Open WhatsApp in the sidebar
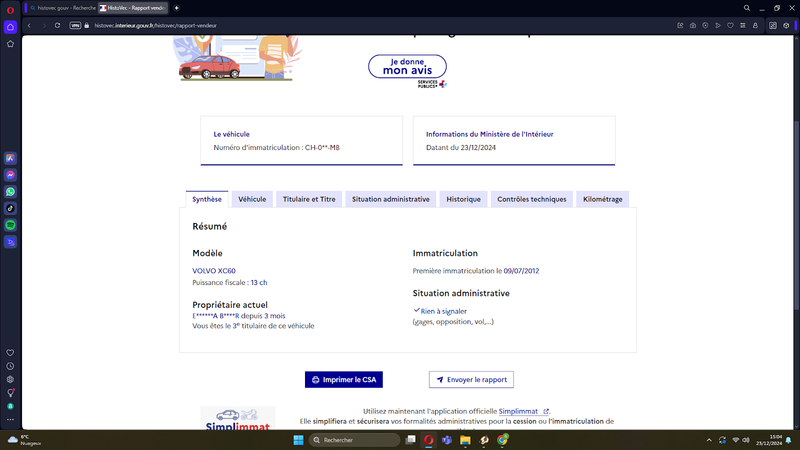The height and width of the screenshot is (450, 800). click(10, 192)
